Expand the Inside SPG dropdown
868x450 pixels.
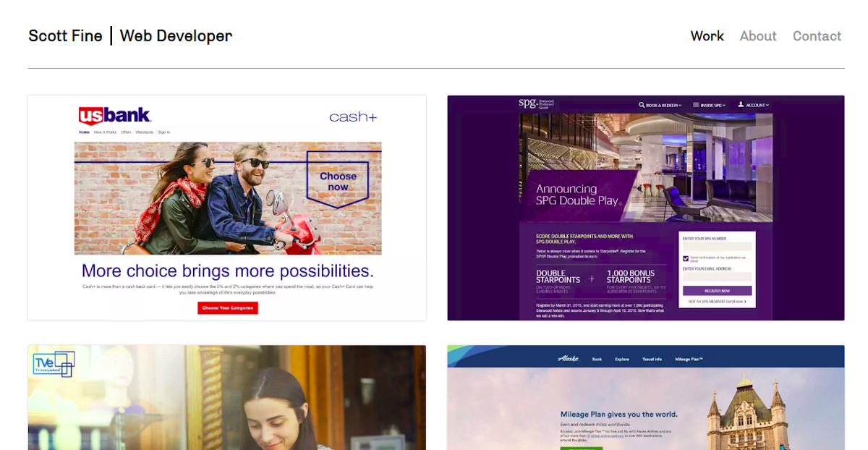(x=713, y=105)
